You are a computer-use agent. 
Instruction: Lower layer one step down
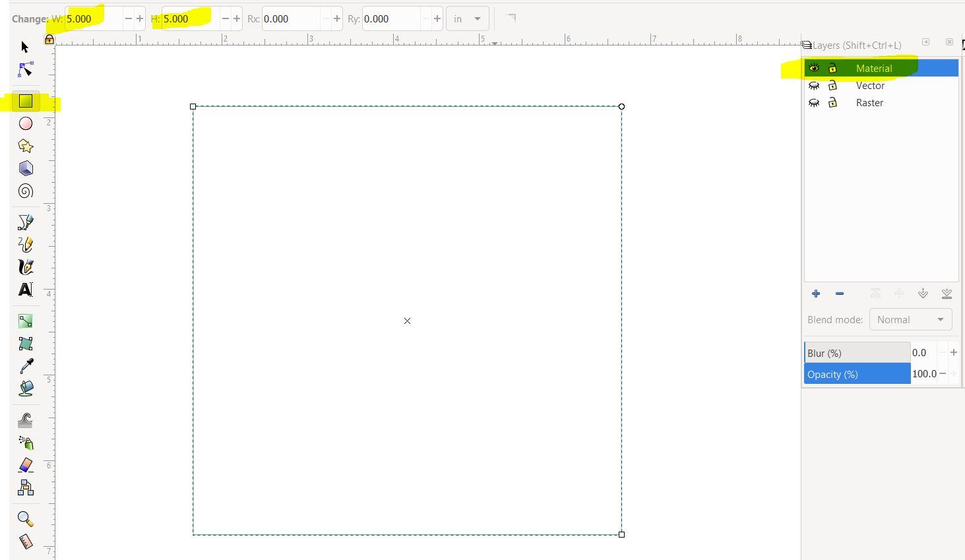[x=923, y=294]
